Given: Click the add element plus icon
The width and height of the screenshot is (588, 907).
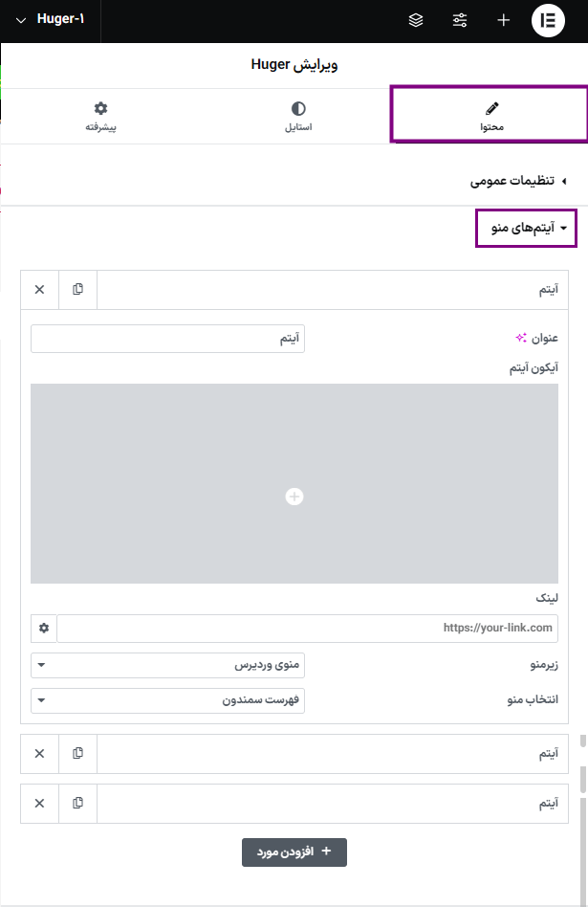Looking at the screenshot, I should click(504, 20).
